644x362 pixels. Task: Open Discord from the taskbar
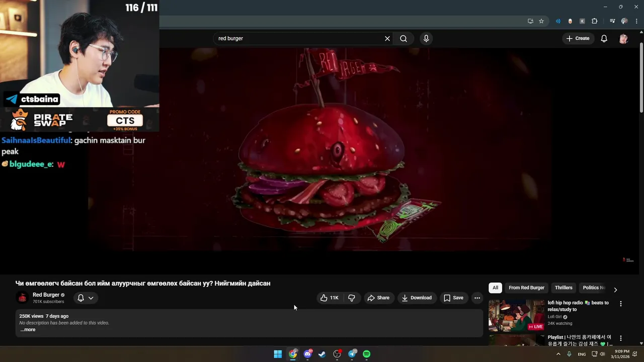[x=307, y=354]
